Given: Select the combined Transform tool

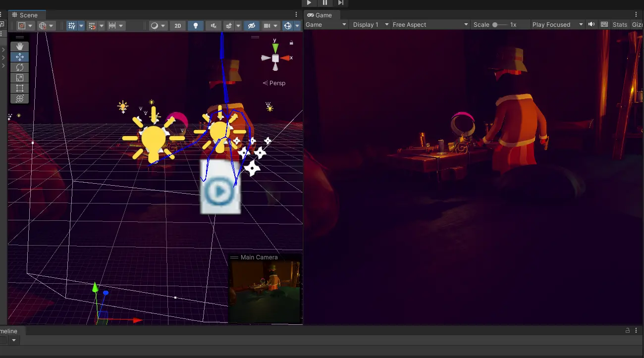Looking at the screenshot, I should click(20, 99).
